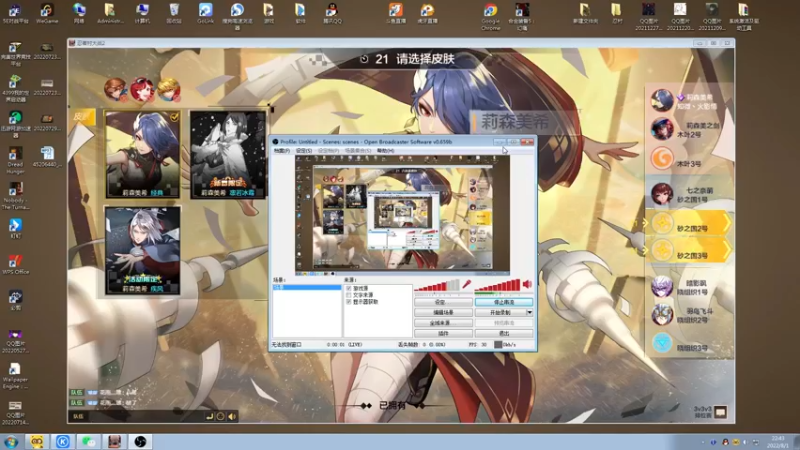
Task: Open the blue K app in taskbar
Action: coord(63,441)
